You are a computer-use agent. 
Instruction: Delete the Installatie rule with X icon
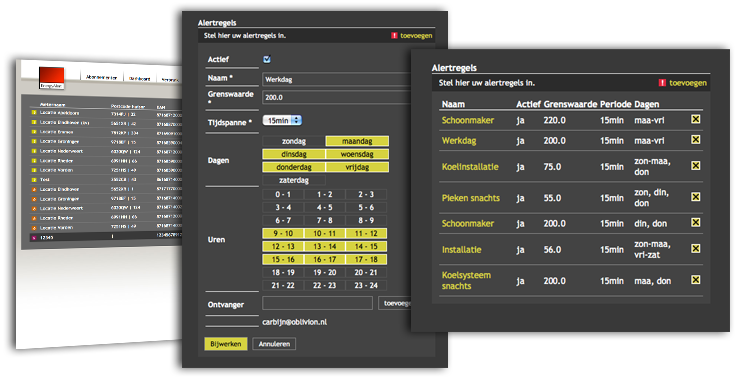click(x=696, y=249)
